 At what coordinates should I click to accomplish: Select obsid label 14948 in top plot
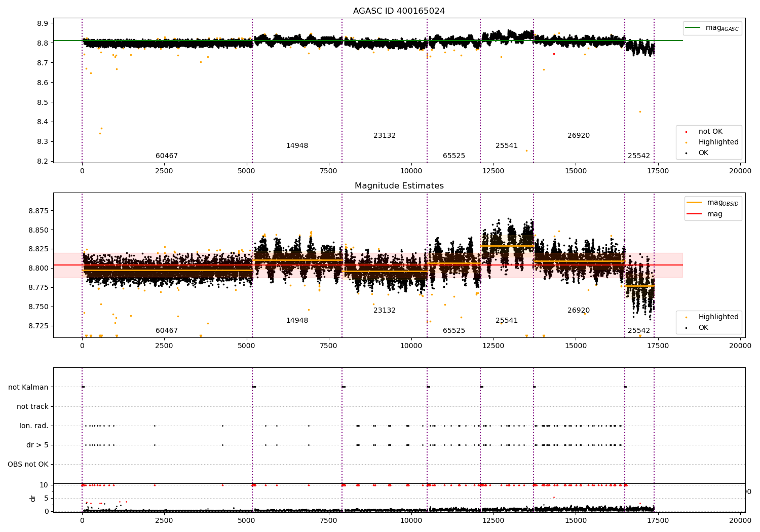click(297, 145)
